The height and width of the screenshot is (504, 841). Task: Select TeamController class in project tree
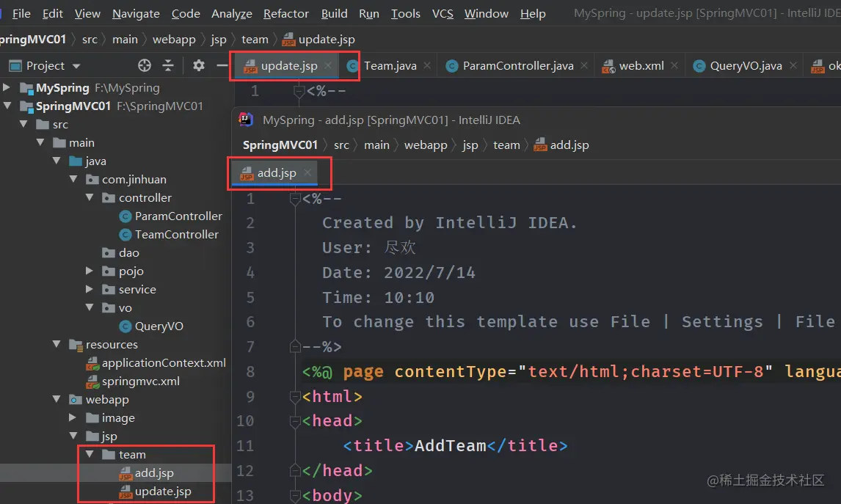(169, 234)
